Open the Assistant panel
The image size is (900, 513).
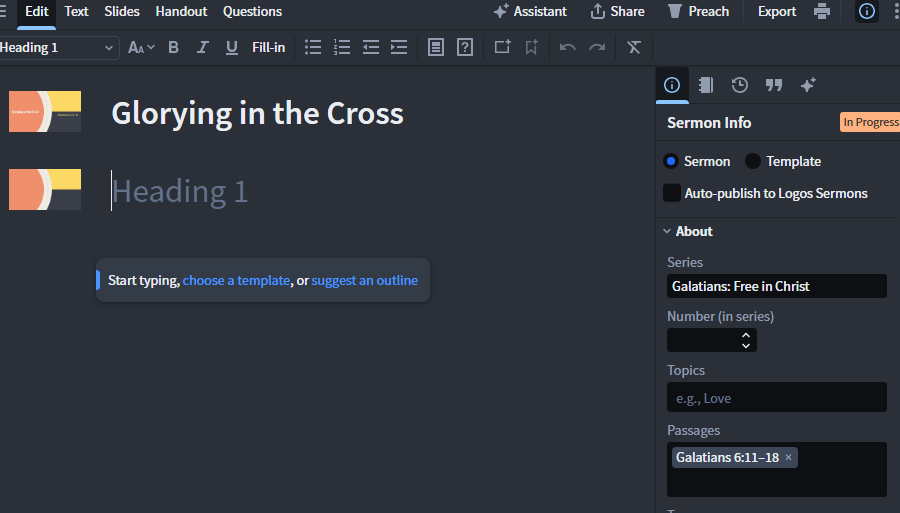(530, 11)
